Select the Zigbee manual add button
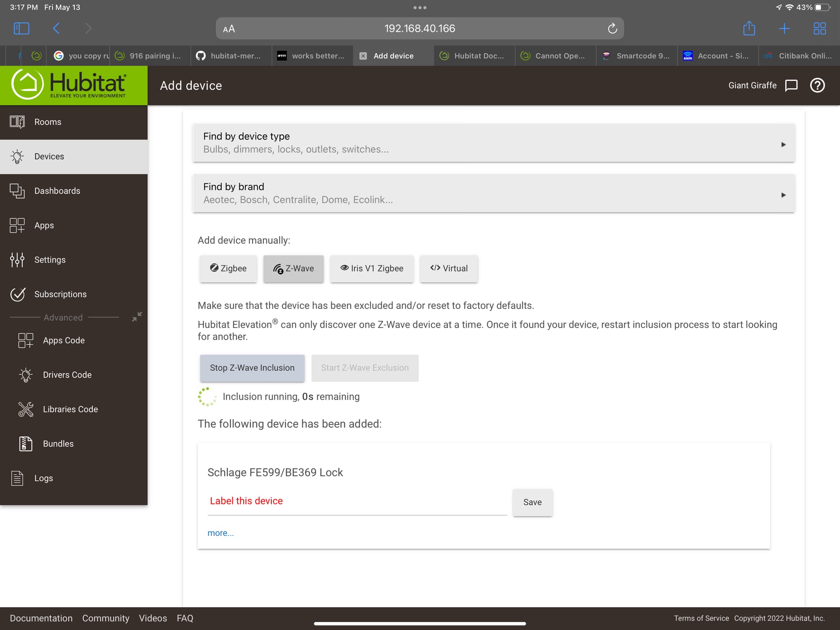This screenshot has height=630, width=840. (228, 268)
